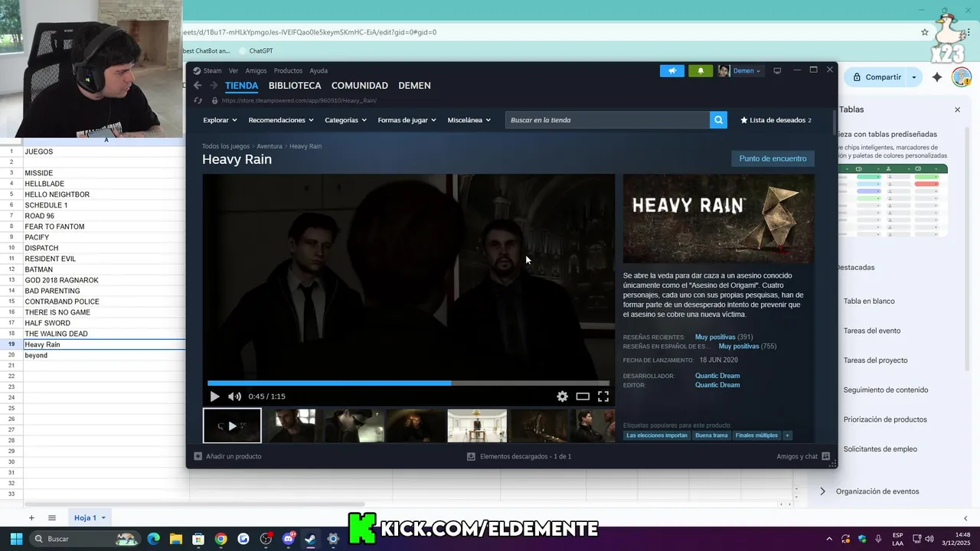
Task: Click the Aventura breadcrumb link
Action: [x=269, y=146]
